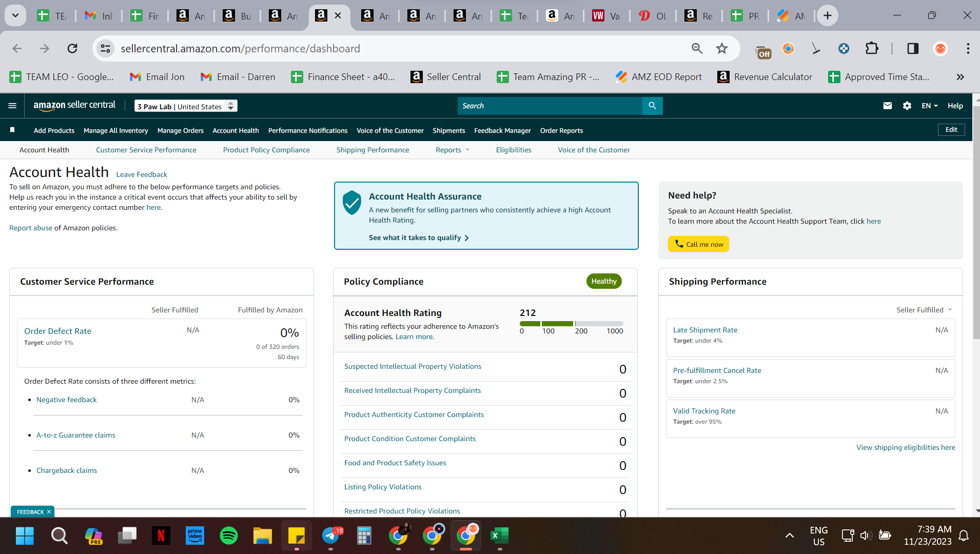Go to Manage Orders

click(181, 130)
